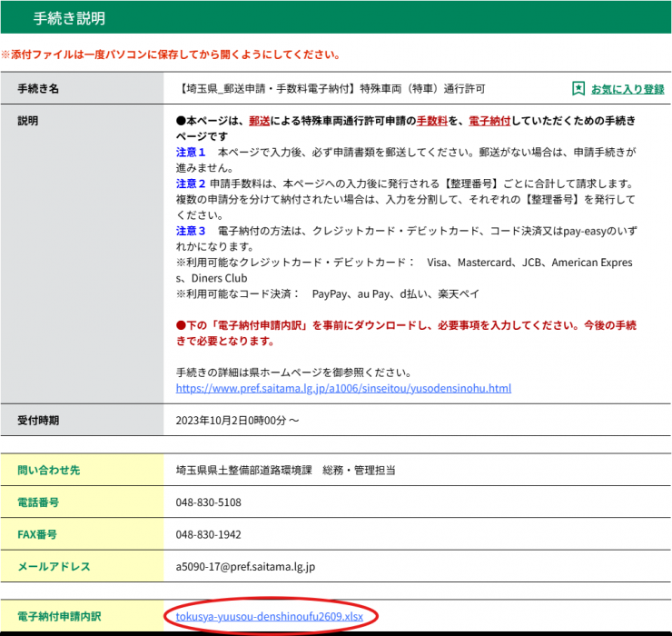Click the blue 注意3 label

191,231
